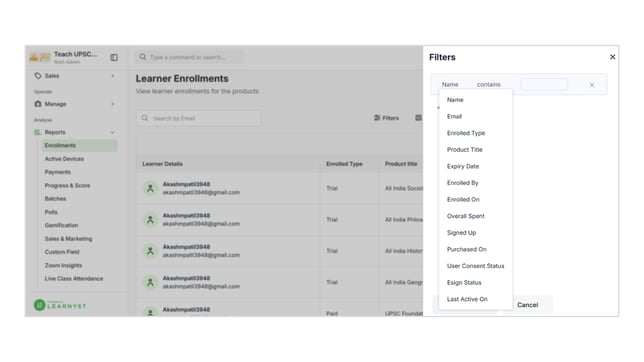The image size is (644, 362).
Task: Click avatar icon of All India Philosophy row
Action: point(150,220)
